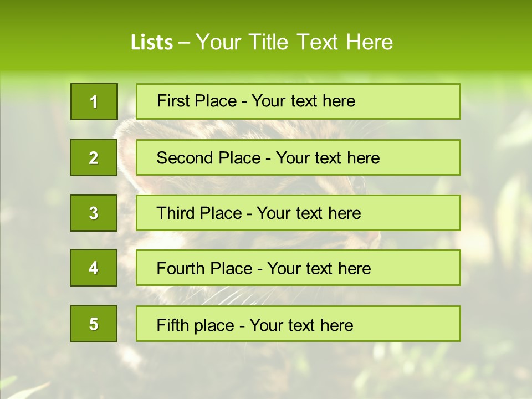
Task: Select the First Place text bar
Action: pyautogui.click(x=298, y=101)
